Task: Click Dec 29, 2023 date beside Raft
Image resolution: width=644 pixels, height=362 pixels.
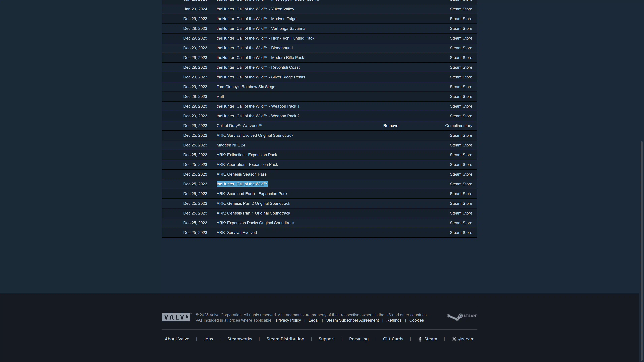Action: pyautogui.click(x=195, y=97)
